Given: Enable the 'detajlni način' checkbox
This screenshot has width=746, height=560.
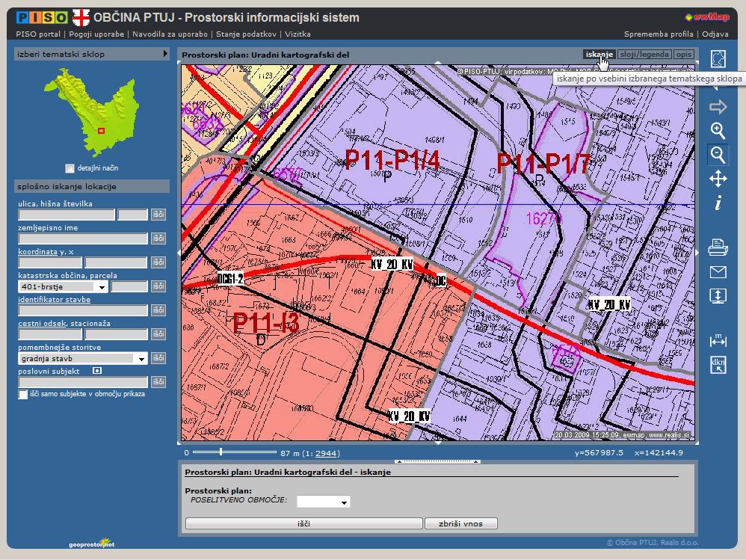Looking at the screenshot, I should (70, 168).
